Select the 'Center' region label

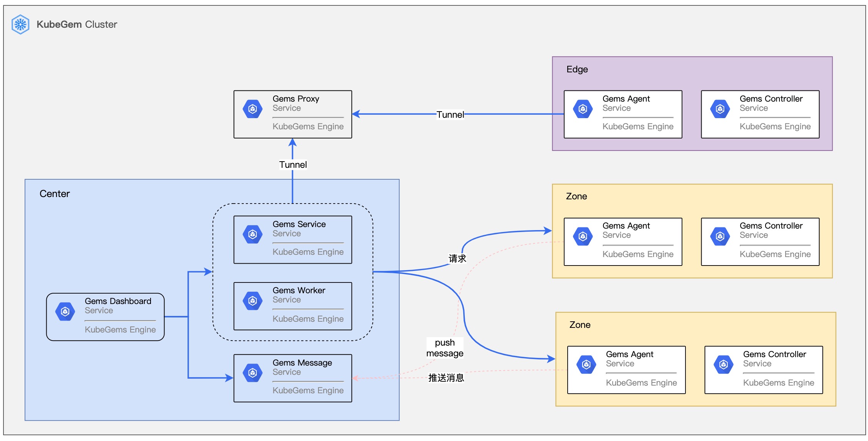pyautogui.click(x=55, y=194)
